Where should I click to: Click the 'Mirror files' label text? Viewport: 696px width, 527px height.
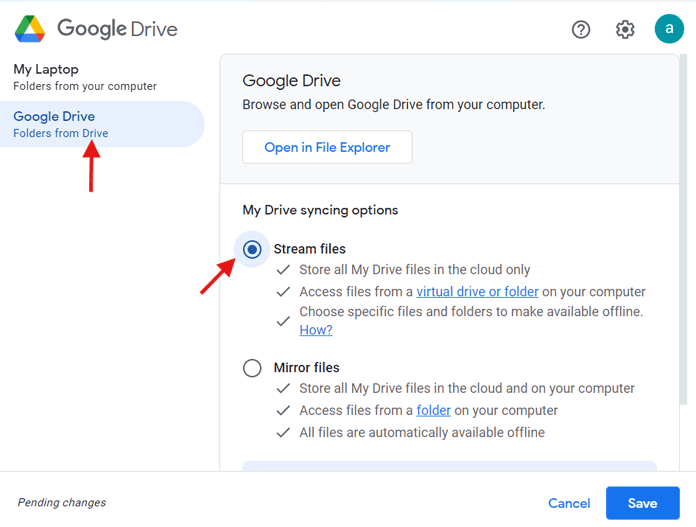click(x=306, y=368)
